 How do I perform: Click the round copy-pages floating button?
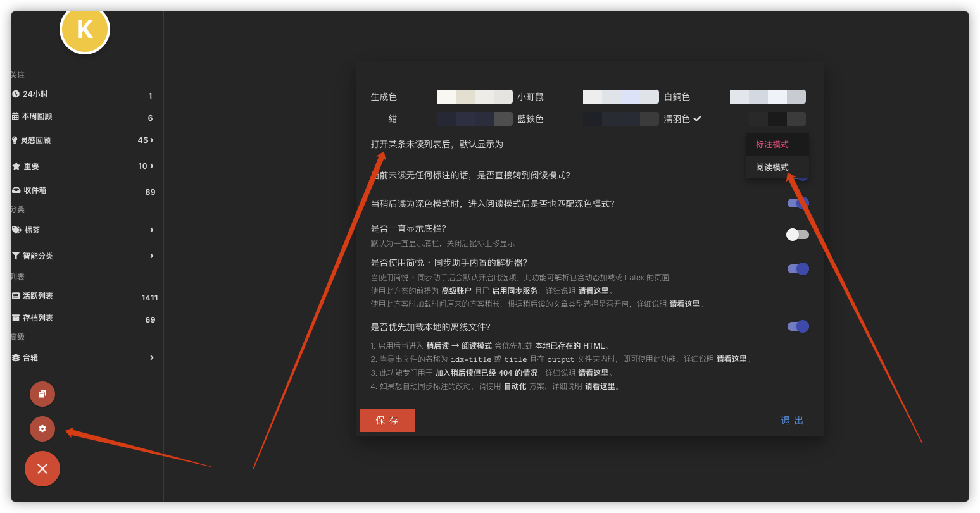[42, 394]
